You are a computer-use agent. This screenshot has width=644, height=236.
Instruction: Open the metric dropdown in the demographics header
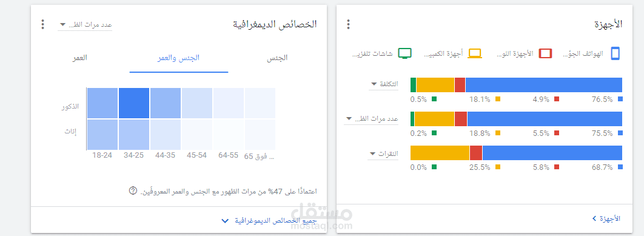coord(85,25)
